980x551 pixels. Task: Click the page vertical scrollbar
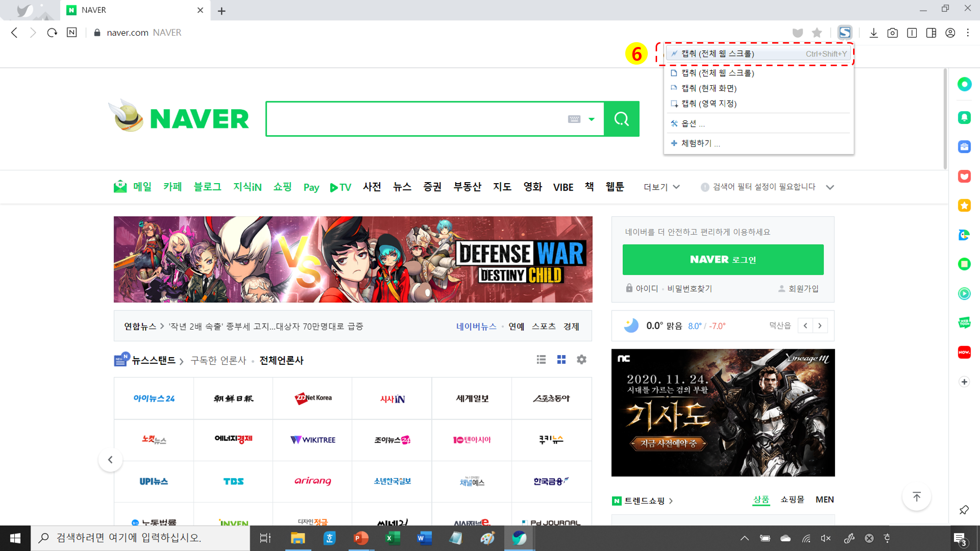pyautogui.click(x=945, y=119)
